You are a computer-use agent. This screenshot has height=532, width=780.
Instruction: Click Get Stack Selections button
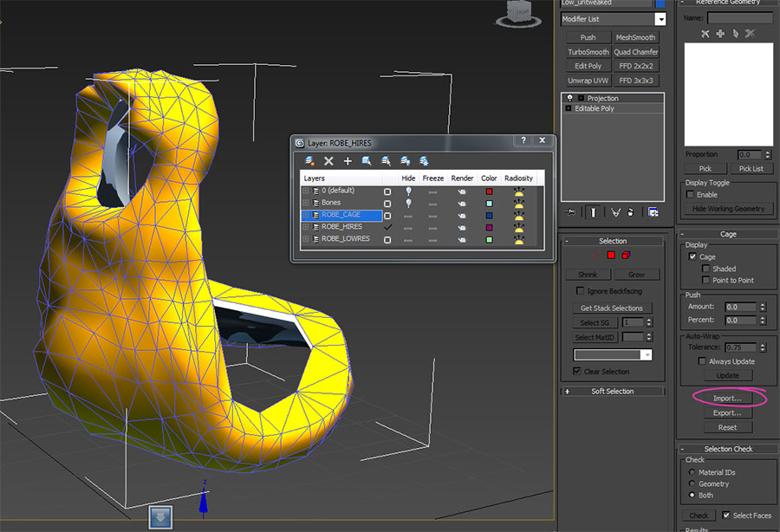click(611, 308)
